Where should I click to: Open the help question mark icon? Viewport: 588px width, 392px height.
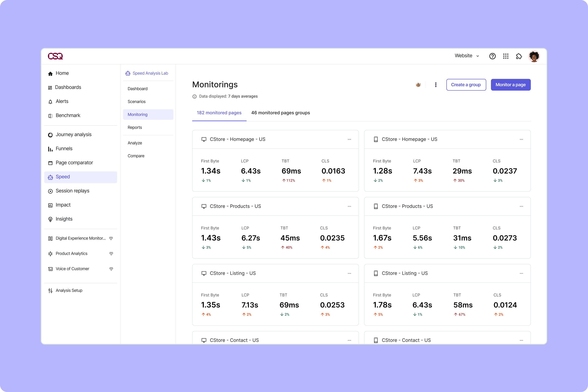(x=492, y=56)
